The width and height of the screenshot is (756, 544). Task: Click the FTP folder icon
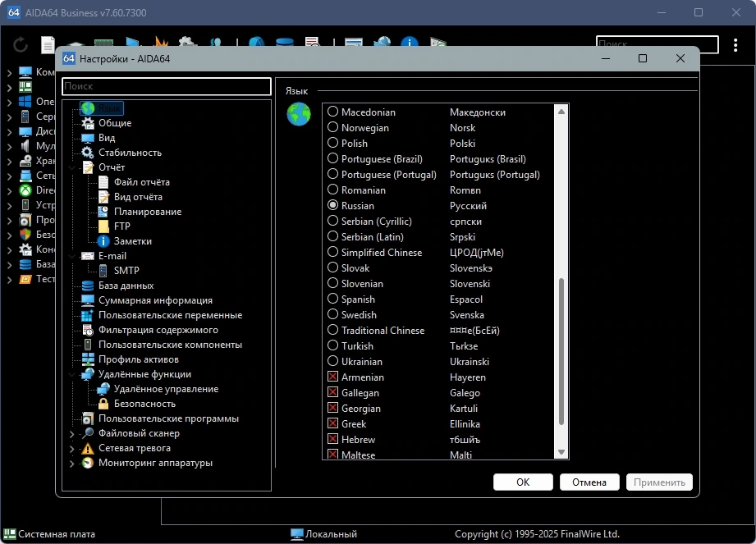click(103, 226)
